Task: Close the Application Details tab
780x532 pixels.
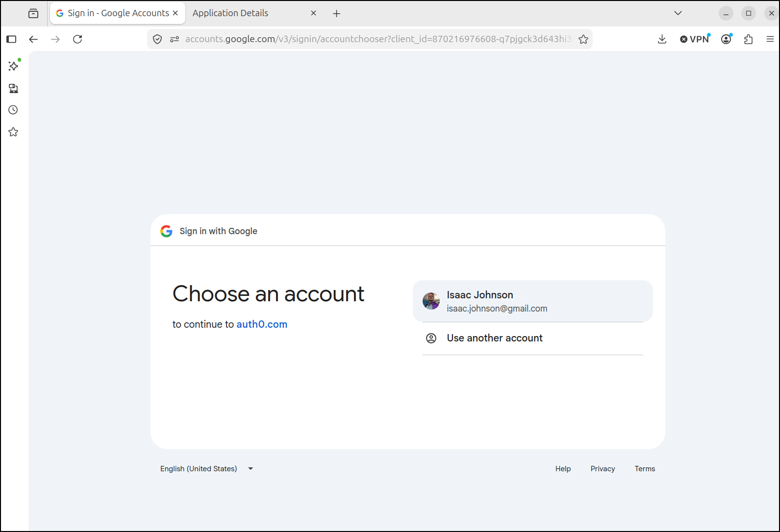Action: (314, 13)
